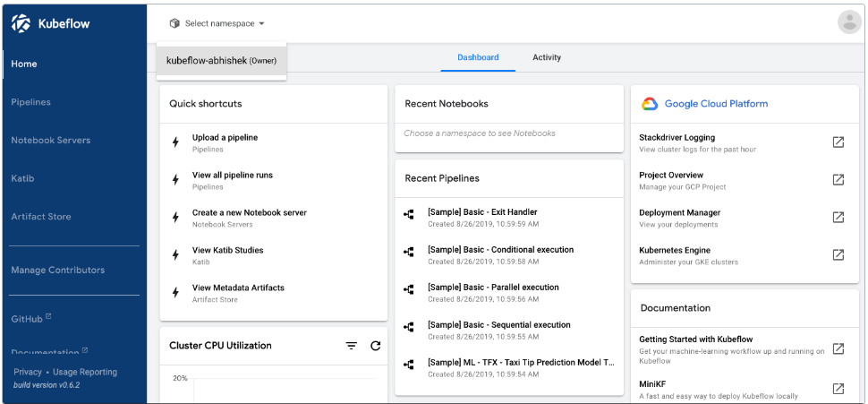Image resolution: width=868 pixels, height=404 pixels.
Task: Open Project Overview external link icon
Action: pos(838,180)
